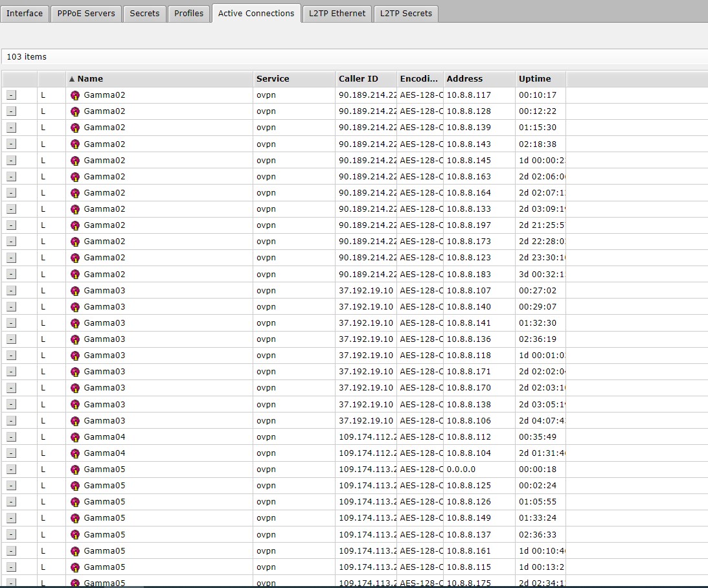Open the Secrets tab

coord(144,14)
